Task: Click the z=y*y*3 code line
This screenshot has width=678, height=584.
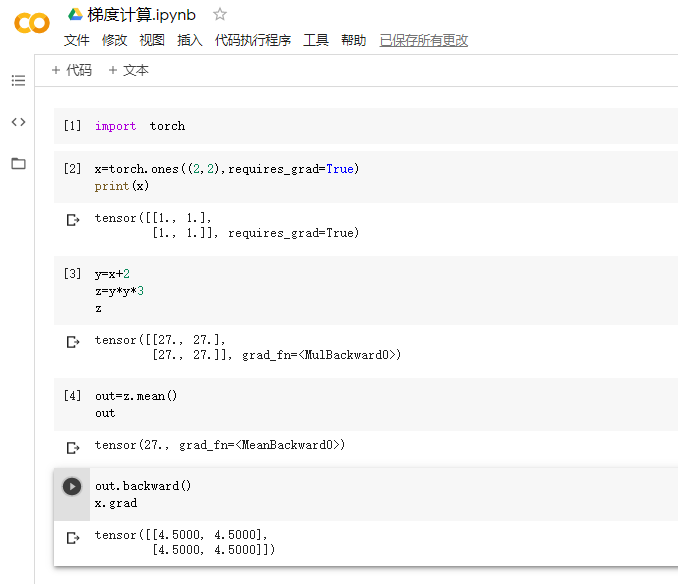Action: click(119, 291)
